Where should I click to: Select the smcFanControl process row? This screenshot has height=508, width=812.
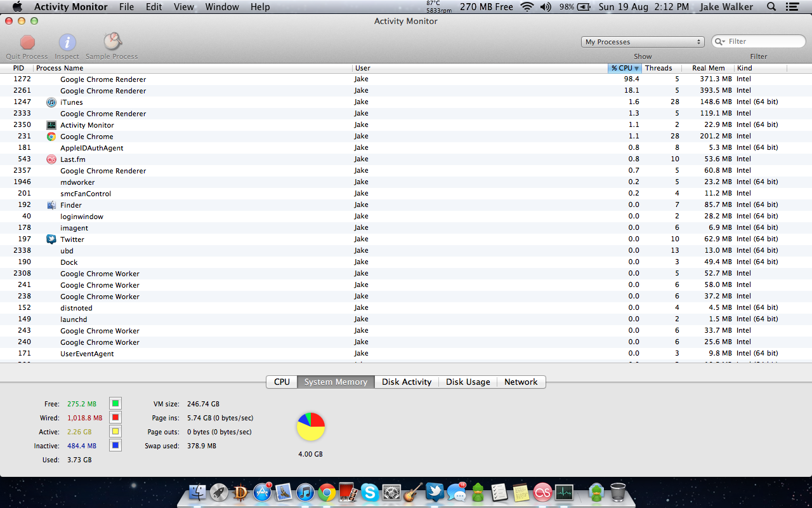click(x=406, y=194)
